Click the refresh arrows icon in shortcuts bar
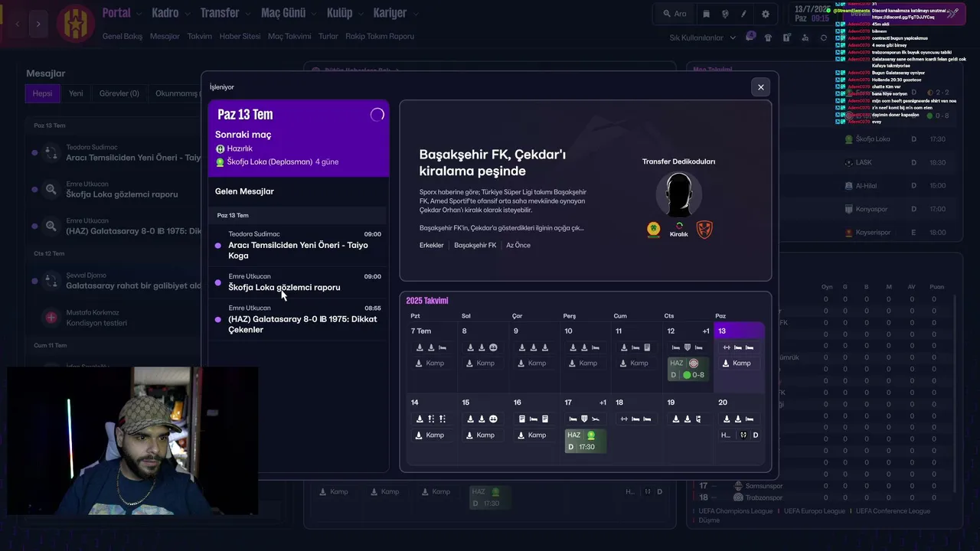This screenshot has width=980, height=551. (x=824, y=37)
